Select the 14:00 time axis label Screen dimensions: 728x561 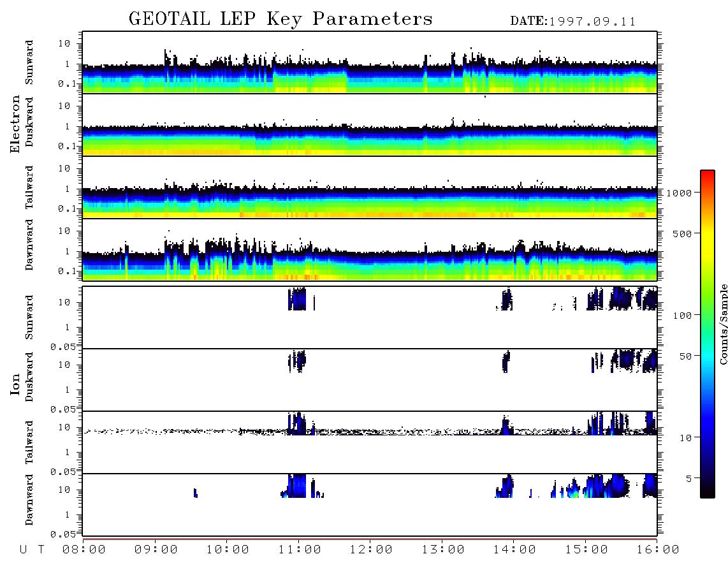[514, 550]
